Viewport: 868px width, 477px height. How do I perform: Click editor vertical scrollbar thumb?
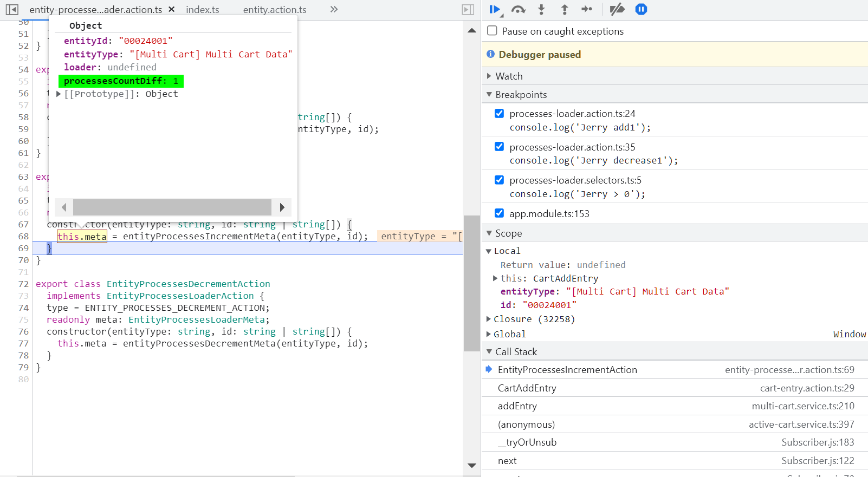click(x=472, y=283)
